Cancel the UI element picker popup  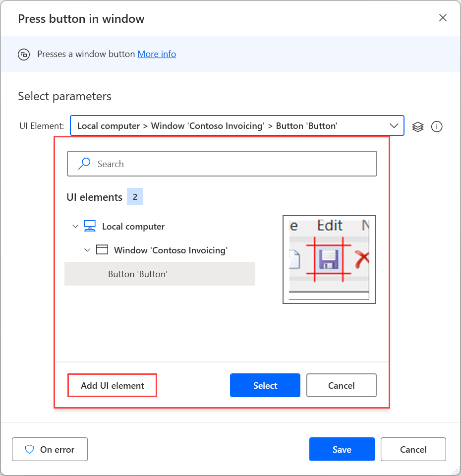pos(342,385)
